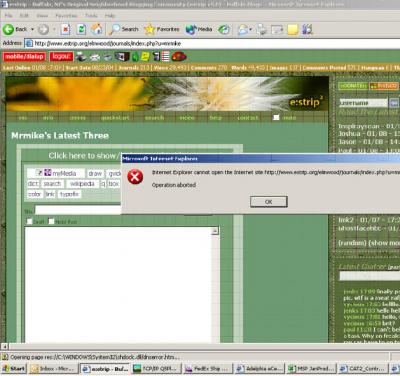Open the help nav link
Viewport: 400px width, 376px height.
[216, 118]
